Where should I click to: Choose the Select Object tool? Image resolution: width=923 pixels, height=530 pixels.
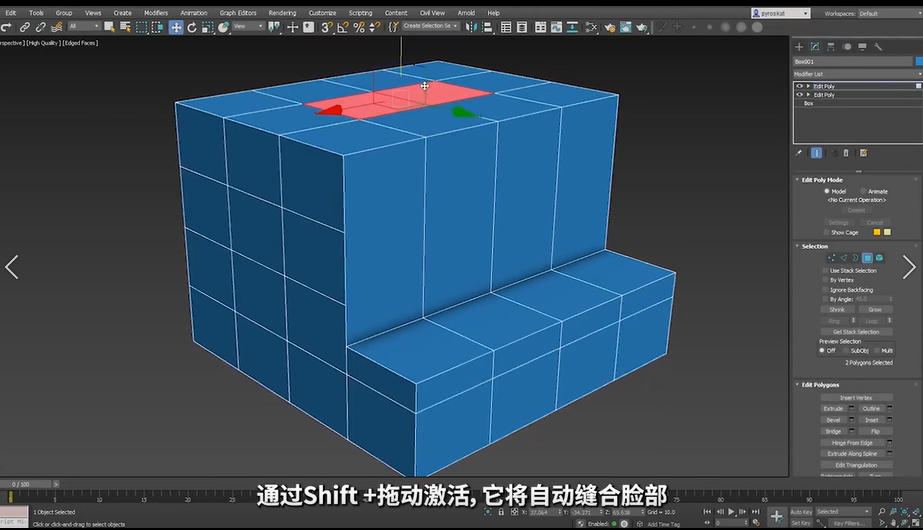[109, 27]
